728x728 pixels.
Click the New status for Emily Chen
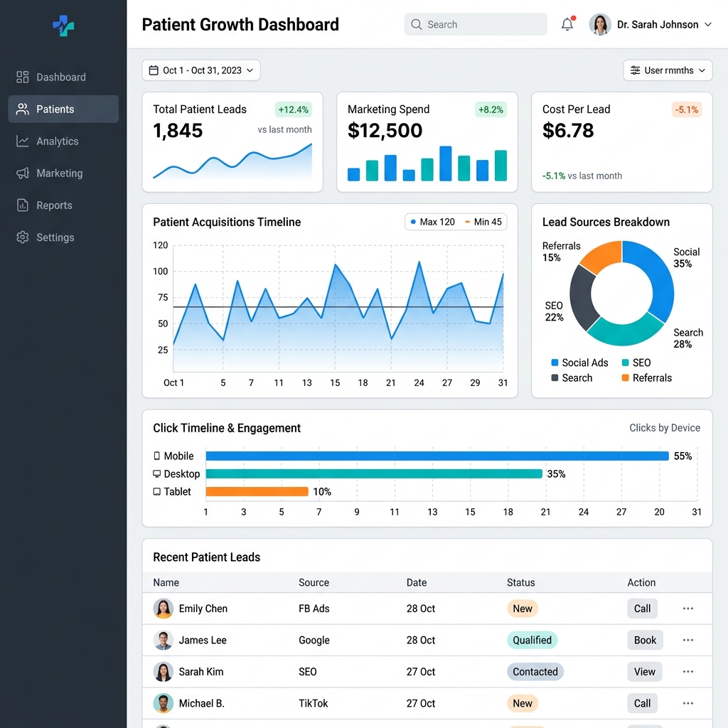pyautogui.click(x=523, y=609)
